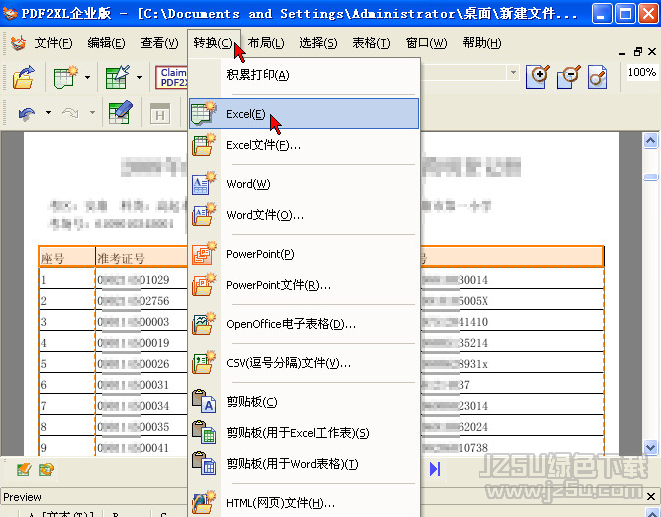This screenshot has width=661, height=517.
Task: Click the fit page zoom icon
Action: 598,77
